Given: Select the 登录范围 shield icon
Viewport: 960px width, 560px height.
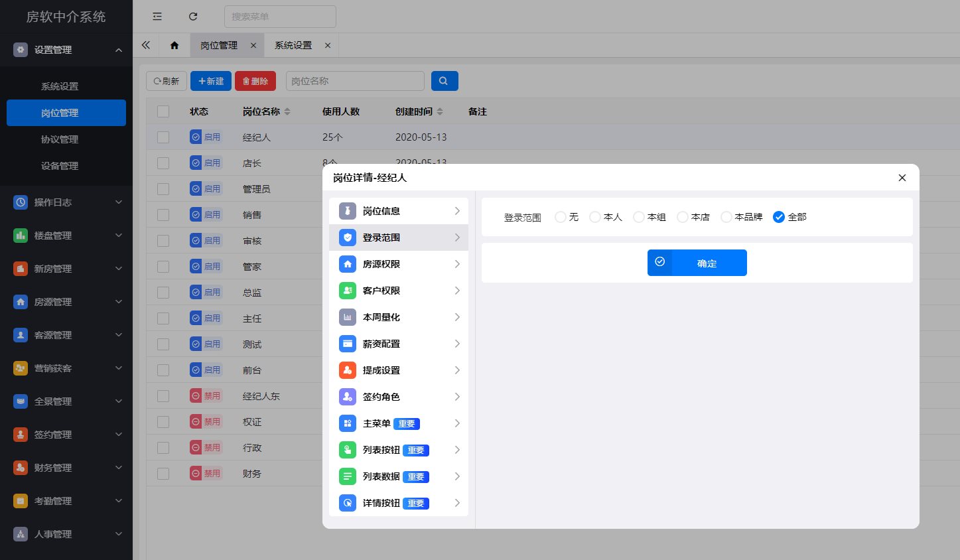Looking at the screenshot, I should (348, 238).
